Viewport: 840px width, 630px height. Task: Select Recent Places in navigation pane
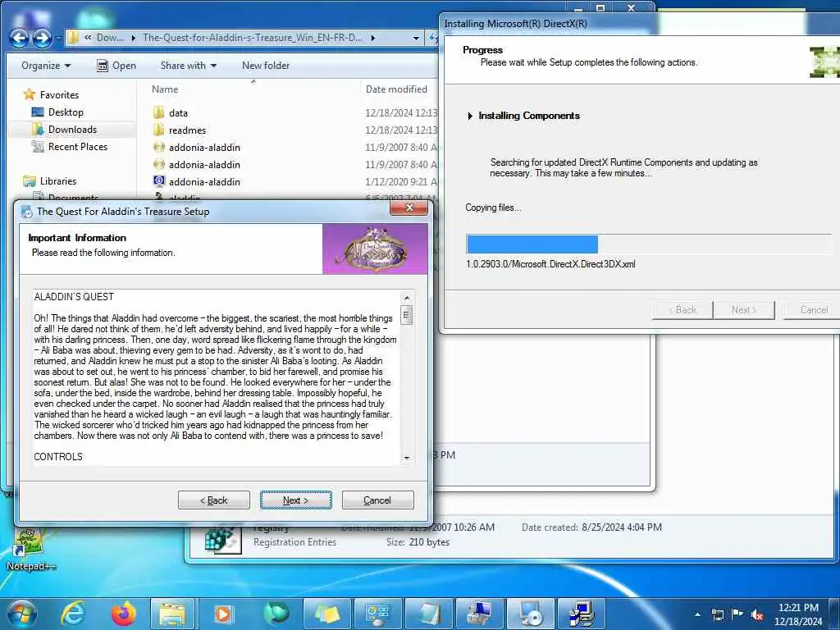(78, 146)
